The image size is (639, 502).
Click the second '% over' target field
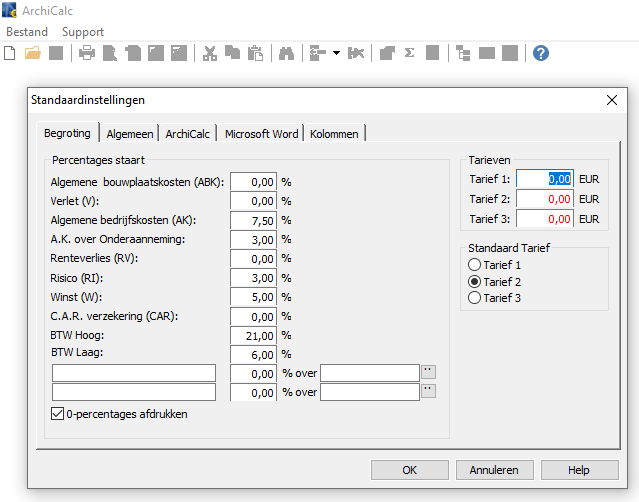point(370,392)
